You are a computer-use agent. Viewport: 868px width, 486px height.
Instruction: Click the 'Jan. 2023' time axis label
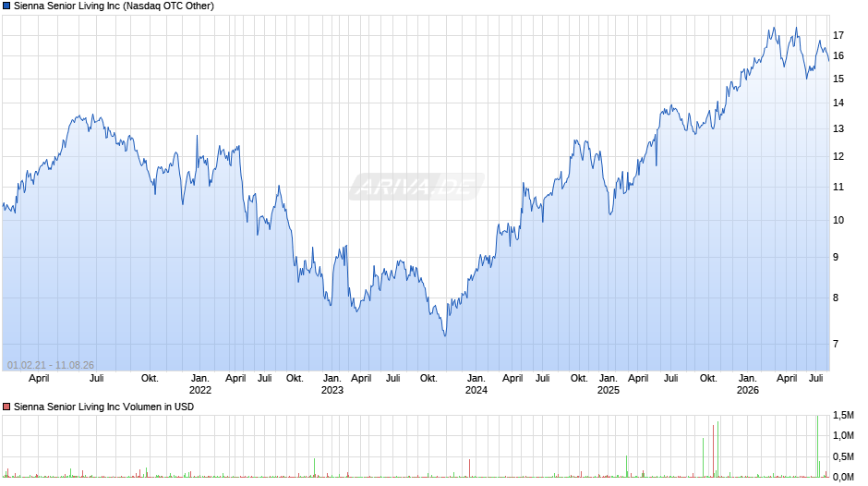pos(332,384)
